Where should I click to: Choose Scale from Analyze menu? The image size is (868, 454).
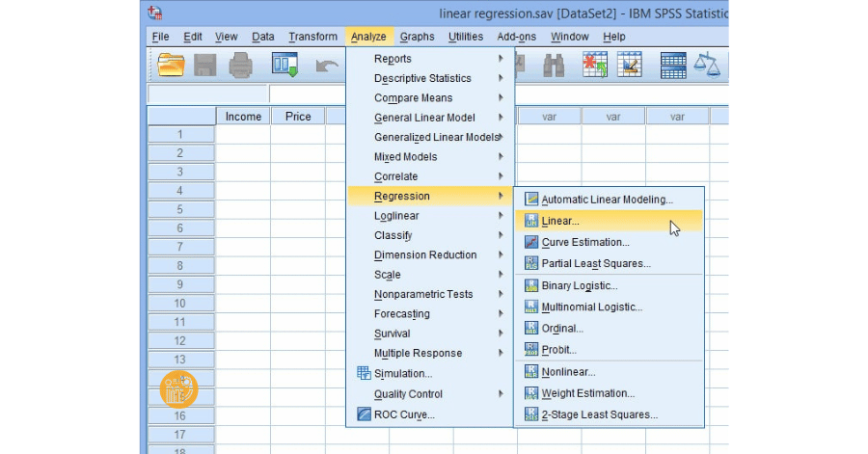coord(387,275)
